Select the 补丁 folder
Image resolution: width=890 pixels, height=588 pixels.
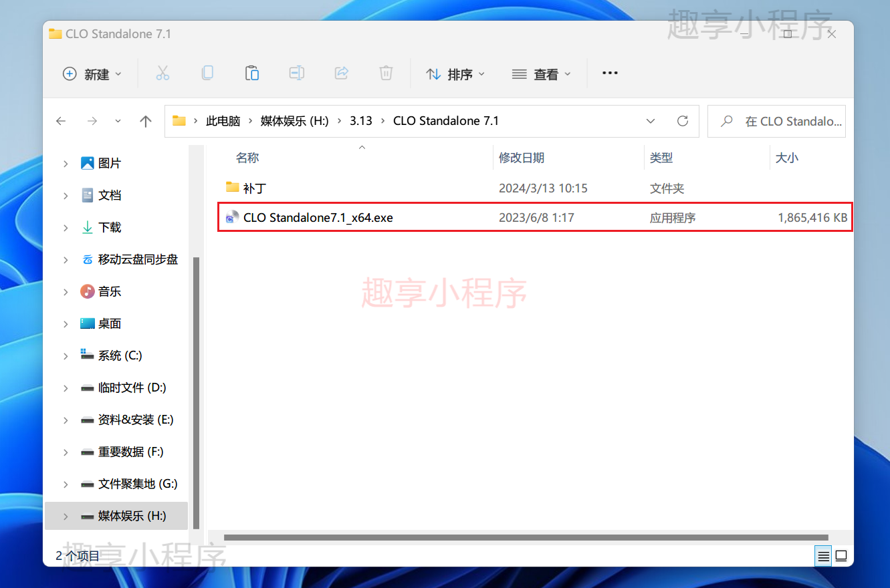point(255,188)
